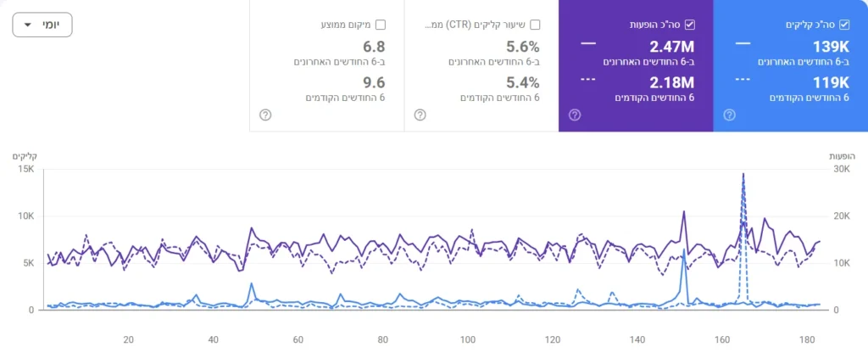Image resolution: width=868 pixels, height=364 pixels.
Task: Click the 20 x-axis label
Action: (128, 340)
